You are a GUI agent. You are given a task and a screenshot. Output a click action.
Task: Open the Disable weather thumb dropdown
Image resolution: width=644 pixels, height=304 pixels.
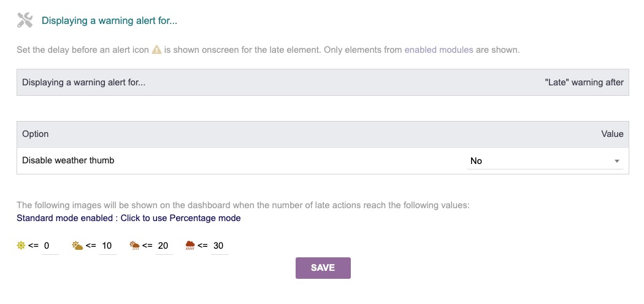(545, 161)
